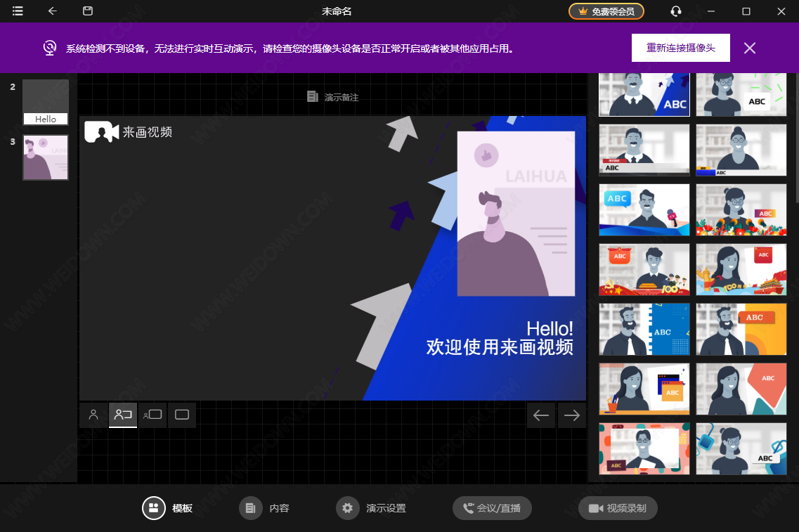Go to the next slide arrow
Image resolution: width=799 pixels, height=532 pixels.
(x=572, y=415)
